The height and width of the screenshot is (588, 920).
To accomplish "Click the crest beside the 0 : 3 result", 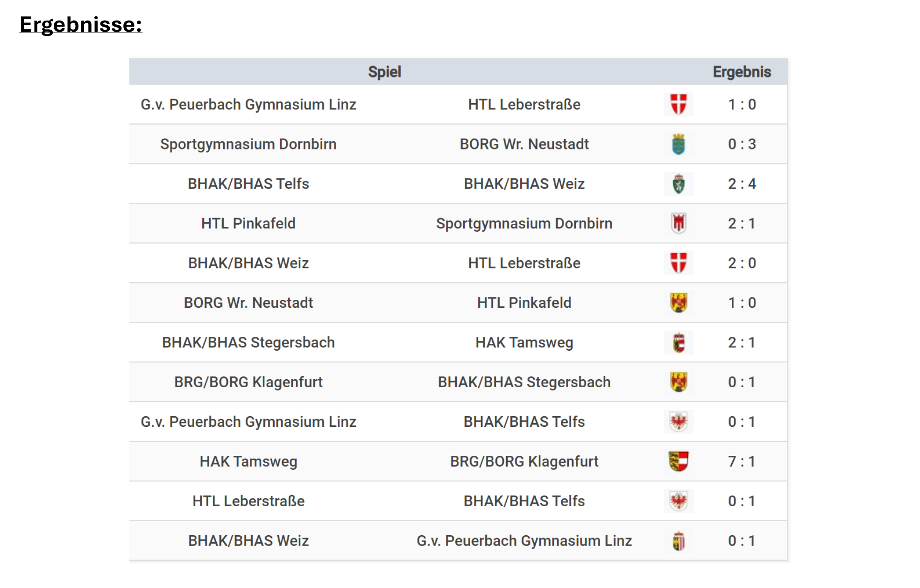I will (678, 144).
